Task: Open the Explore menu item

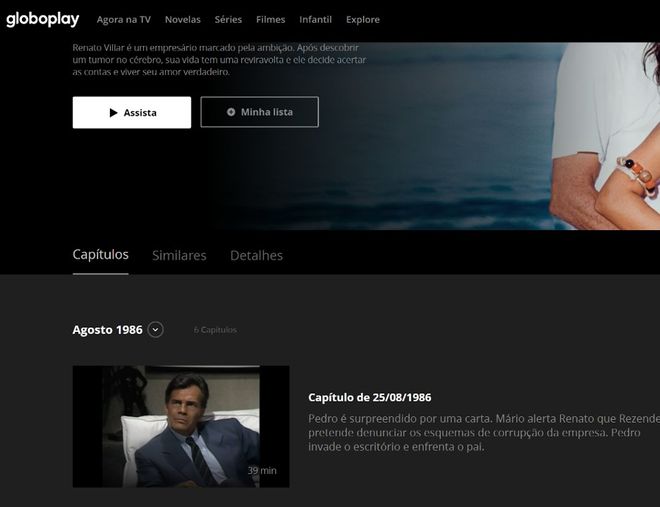Action: point(363,20)
